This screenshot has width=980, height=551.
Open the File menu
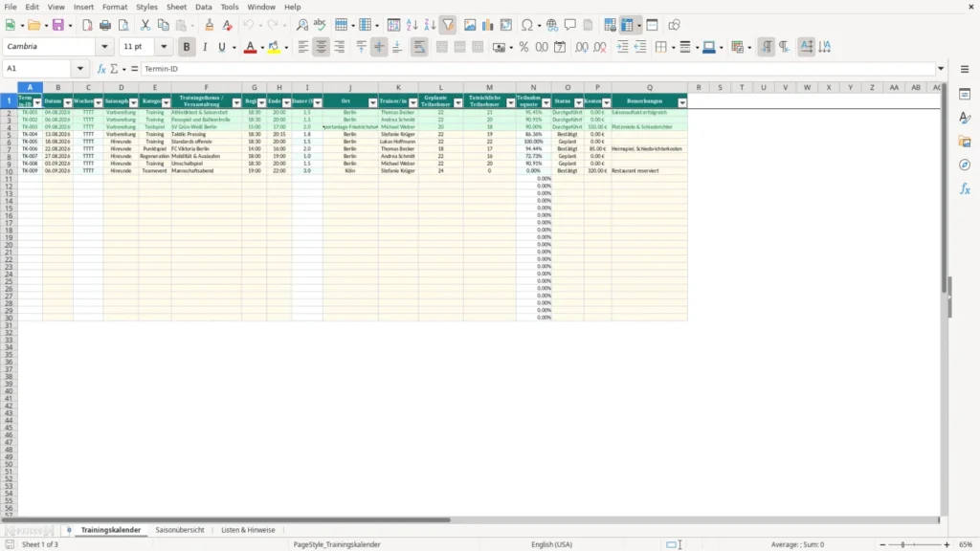coord(11,7)
